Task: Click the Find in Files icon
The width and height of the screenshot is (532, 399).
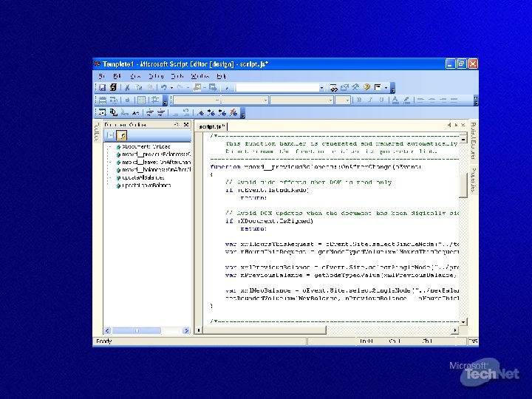Action: click(x=333, y=87)
